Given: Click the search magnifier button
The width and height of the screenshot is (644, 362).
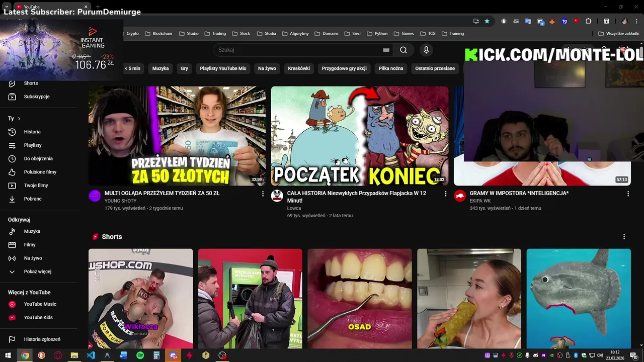Looking at the screenshot, I should click(x=404, y=50).
